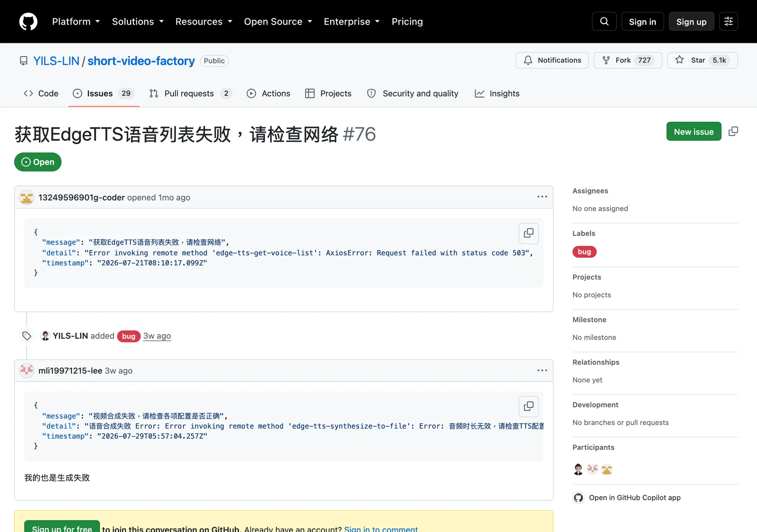Click the Sign up button
Viewport: 757px width, 532px height.
pyautogui.click(x=691, y=22)
